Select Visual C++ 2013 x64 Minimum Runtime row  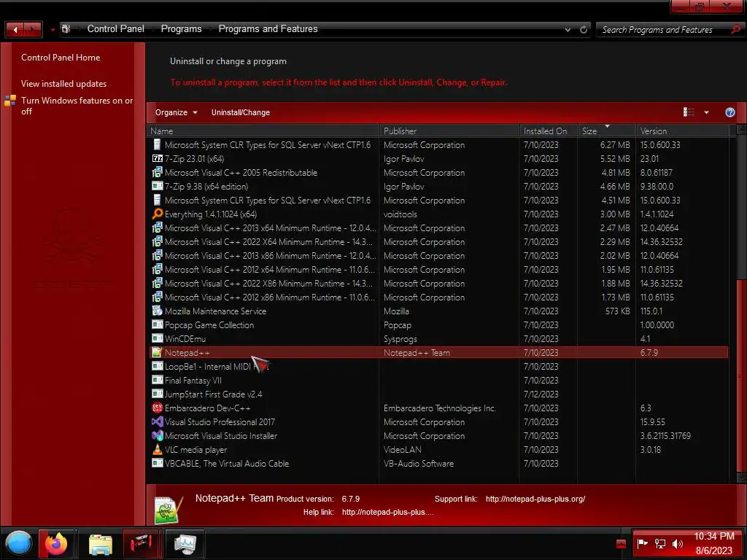(438, 228)
